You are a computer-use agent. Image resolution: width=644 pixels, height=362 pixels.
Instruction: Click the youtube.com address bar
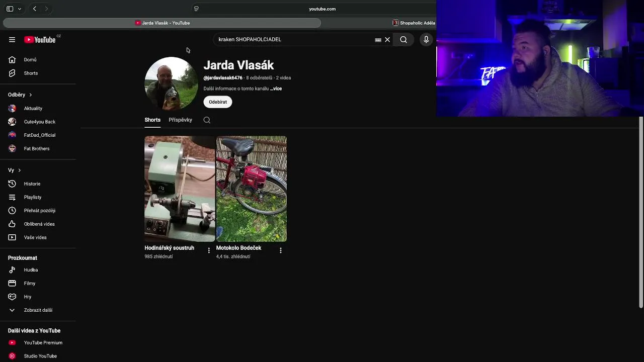[322, 9]
